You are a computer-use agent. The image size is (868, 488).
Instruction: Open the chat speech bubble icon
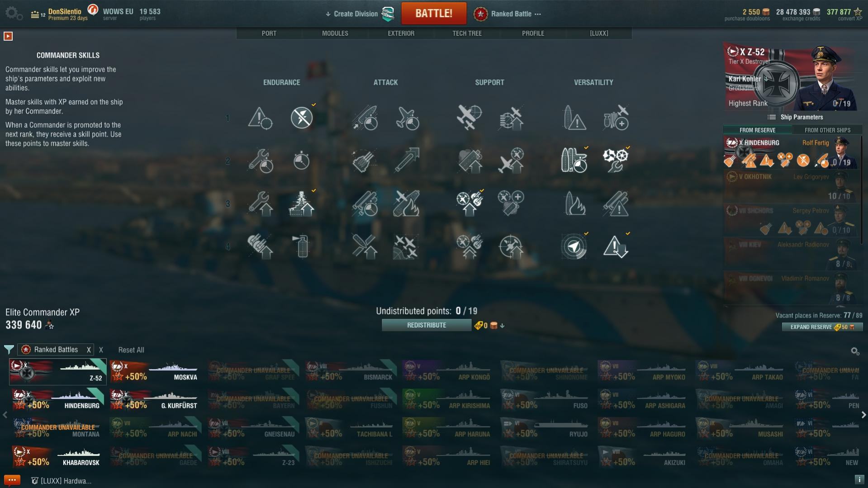(x=12, y=480)
